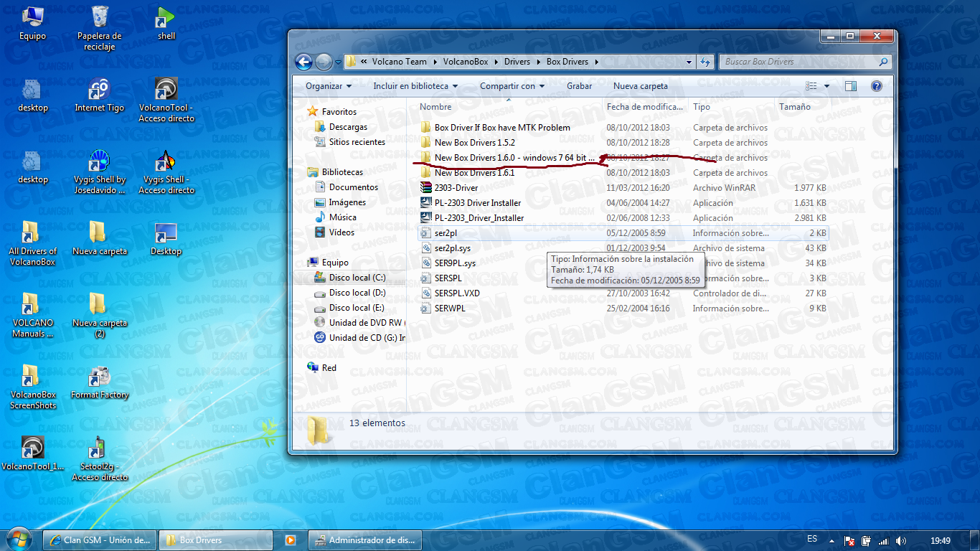
Task: Select Vygis Shell by Josedavido icon
Action: (x=100, y=171)
